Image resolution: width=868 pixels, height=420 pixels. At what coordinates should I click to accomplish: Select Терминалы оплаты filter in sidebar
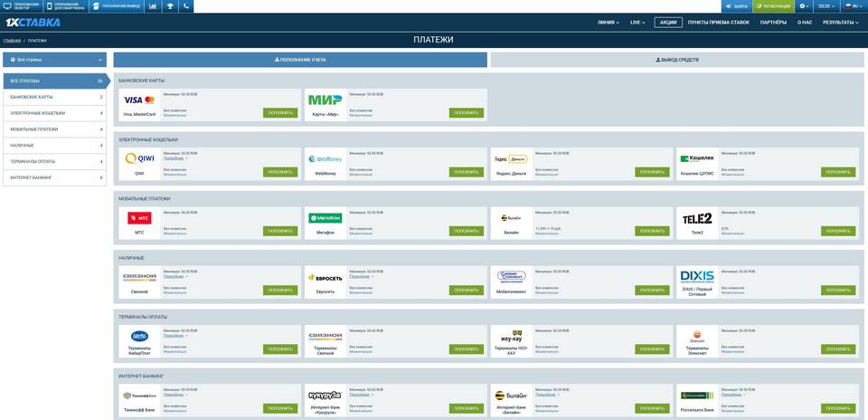coord(54,162)
